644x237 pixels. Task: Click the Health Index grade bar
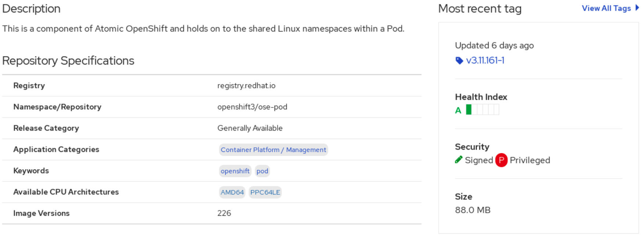pyautogui.click(x=482, y=110)
